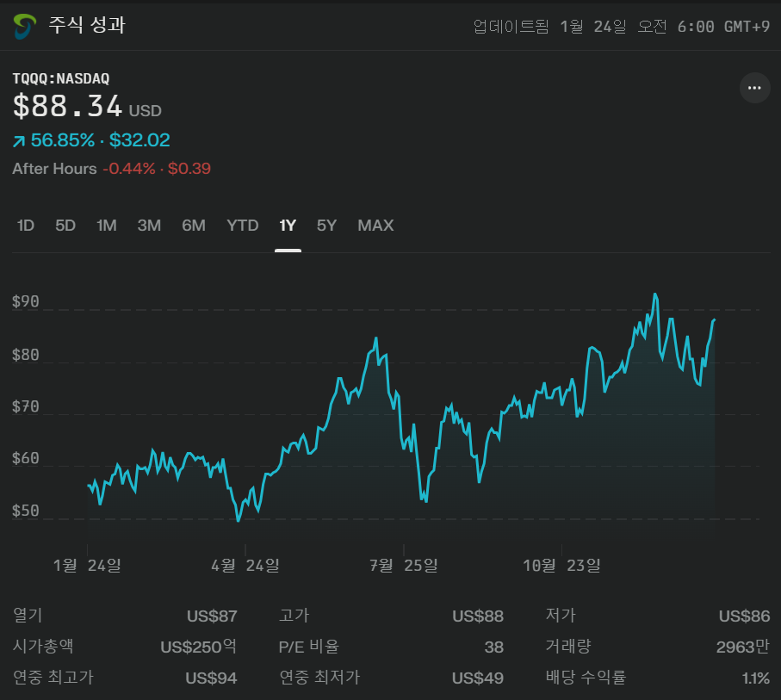Click the 시가총액 US$250억 value
The height and width of the screenshot is (700, 781).
coord(198,647)
